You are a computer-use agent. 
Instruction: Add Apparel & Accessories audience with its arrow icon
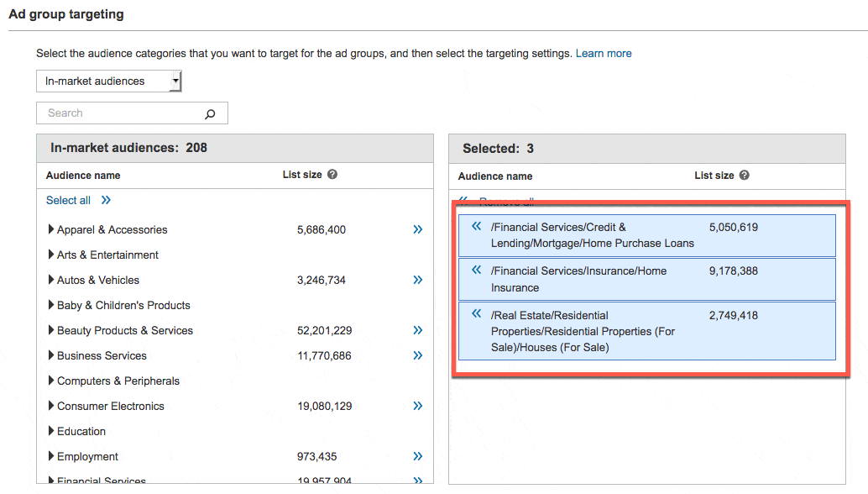tap(417, 229)
